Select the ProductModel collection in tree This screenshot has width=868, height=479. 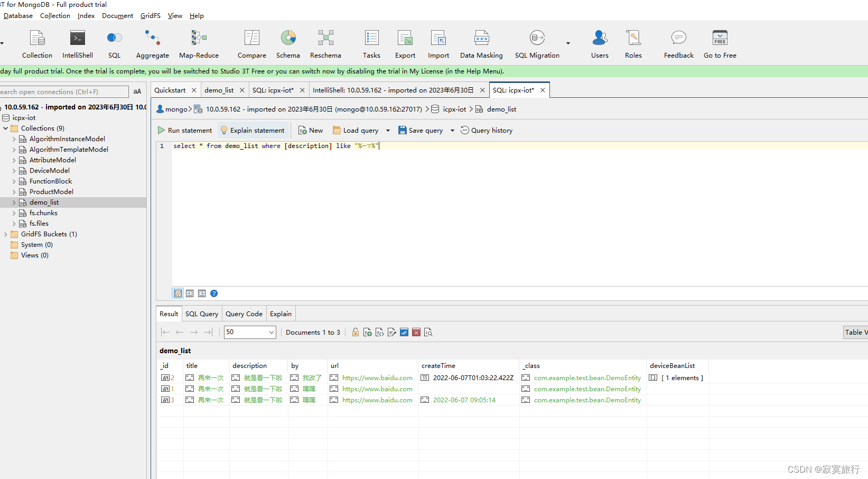51,192
